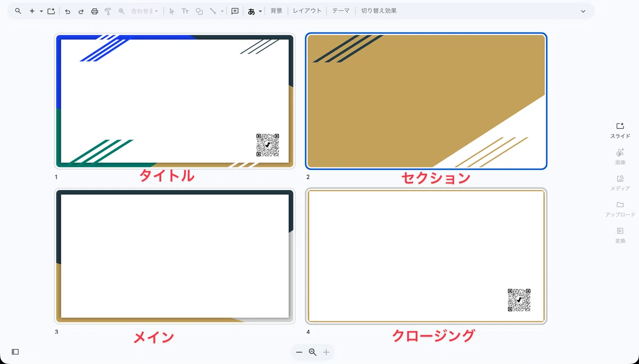Click the 切り替え効果 button

coord(379,11)
